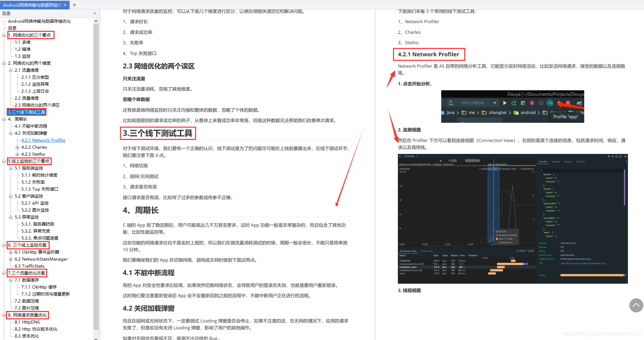This screenshot has width=644, height=340.
Task: Collapse the '5.2 客户端监控' subtree
Action: (11, 196)
